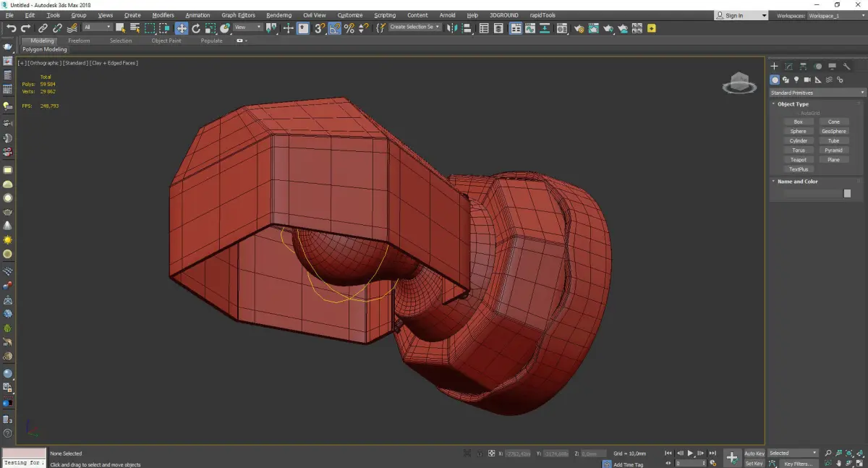Screen dimensions: 868x468
Task: Toggle the Ribbon display button
Action: 515,28
